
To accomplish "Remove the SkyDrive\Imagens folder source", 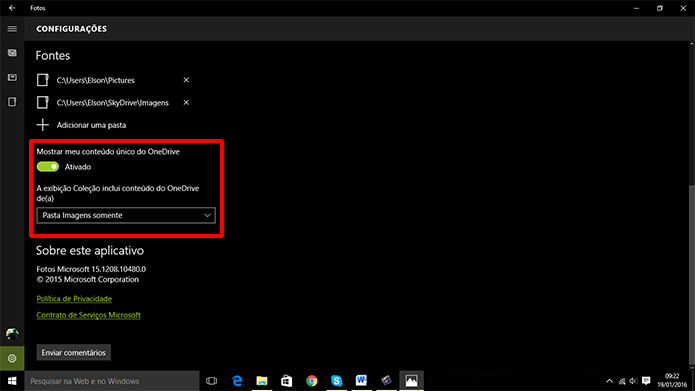I will [x=186, y=102].
